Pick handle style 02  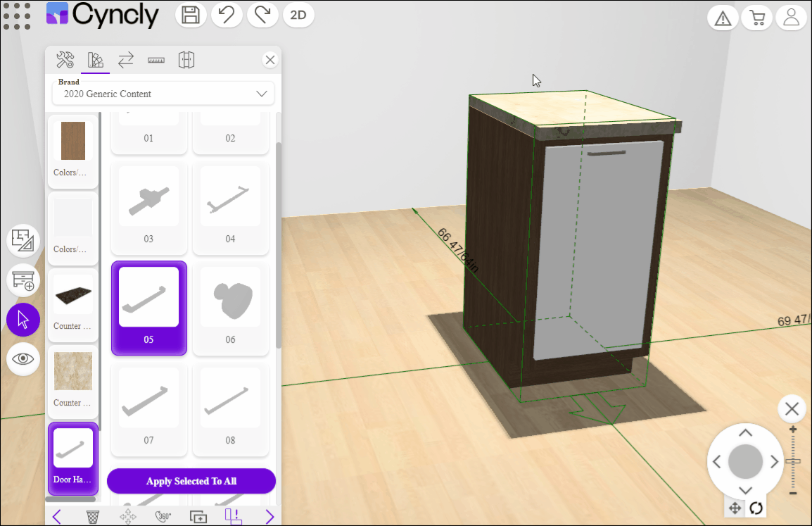click(231, 132)
